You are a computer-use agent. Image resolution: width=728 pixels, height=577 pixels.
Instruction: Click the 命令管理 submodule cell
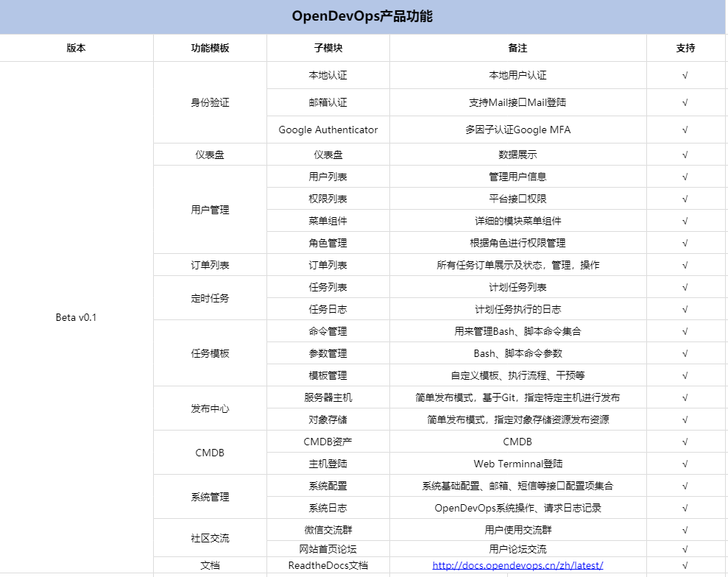click(x=328, y=331)
